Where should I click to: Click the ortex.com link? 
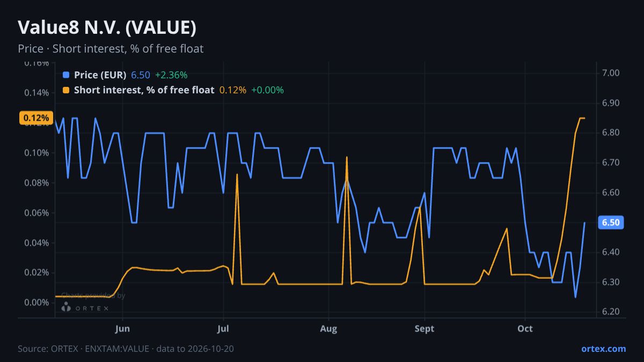pyautogui.click(x=603, y=349)
